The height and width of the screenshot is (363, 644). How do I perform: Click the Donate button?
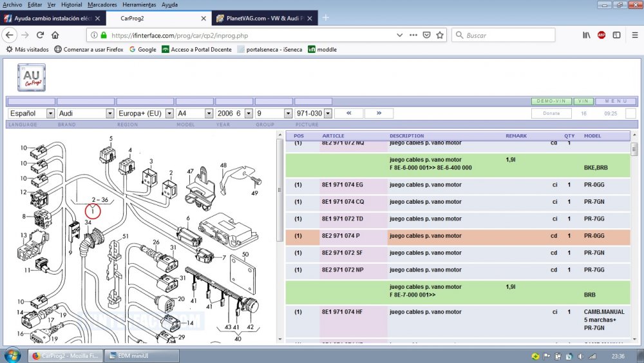click(551, 113)
